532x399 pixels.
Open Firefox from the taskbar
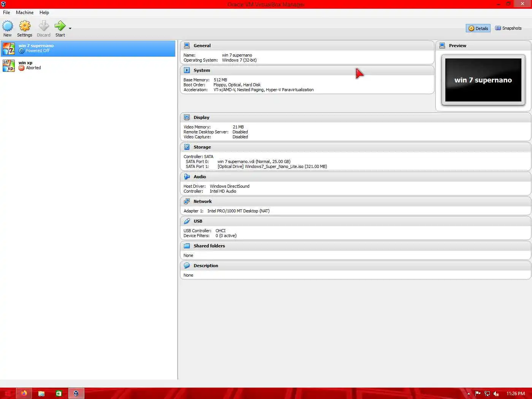coord(24,393)
